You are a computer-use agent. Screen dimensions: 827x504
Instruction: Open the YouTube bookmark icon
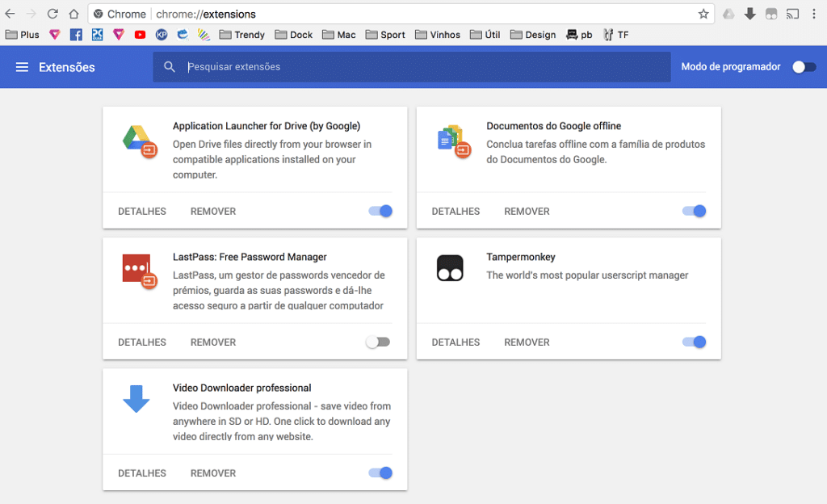point(140,35)
